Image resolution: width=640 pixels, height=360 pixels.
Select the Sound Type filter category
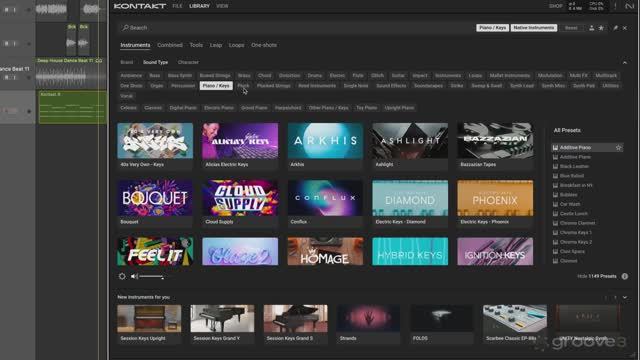156,62
